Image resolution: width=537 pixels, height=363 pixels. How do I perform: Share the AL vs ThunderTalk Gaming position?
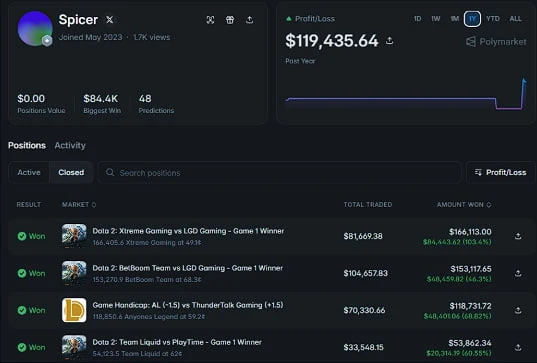point(518,310)
